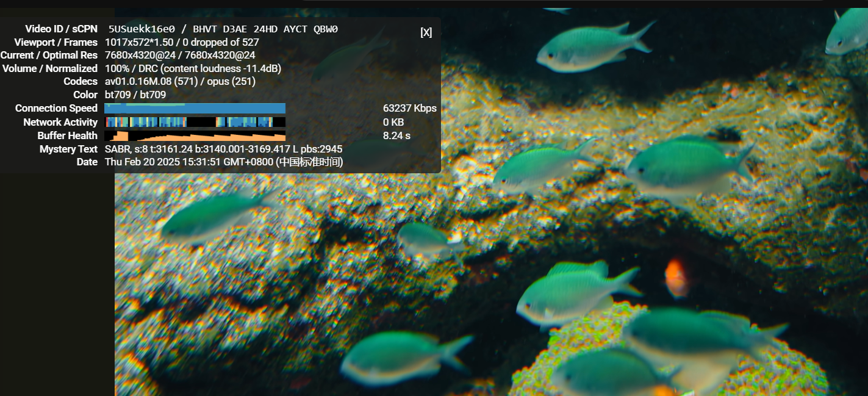Click the blue Connection Speed graph

(195, 109)
